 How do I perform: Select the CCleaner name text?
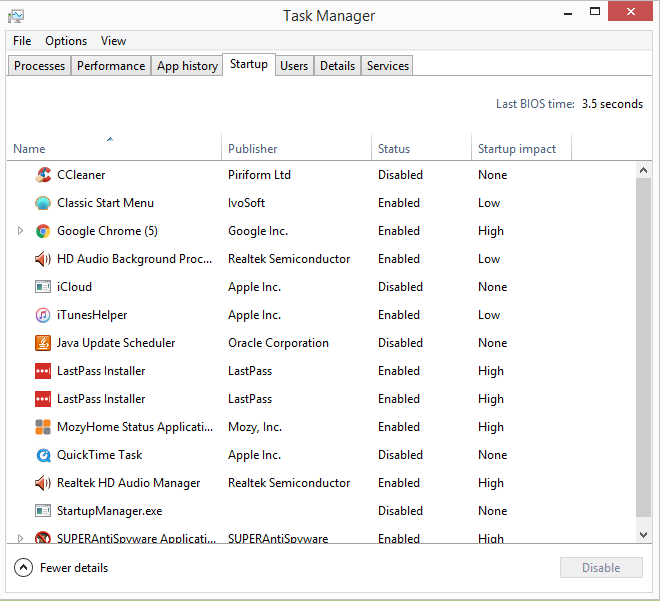click(81, 175)
